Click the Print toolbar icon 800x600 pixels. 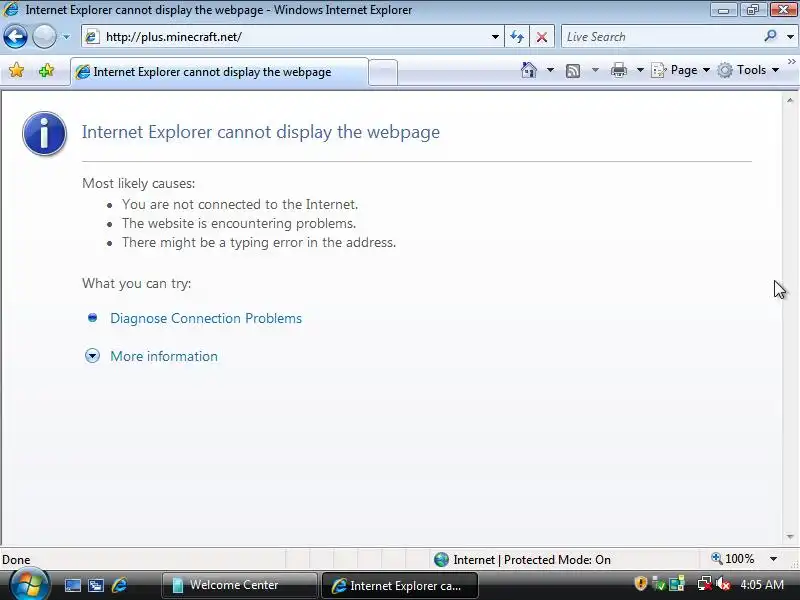[619, 70]
